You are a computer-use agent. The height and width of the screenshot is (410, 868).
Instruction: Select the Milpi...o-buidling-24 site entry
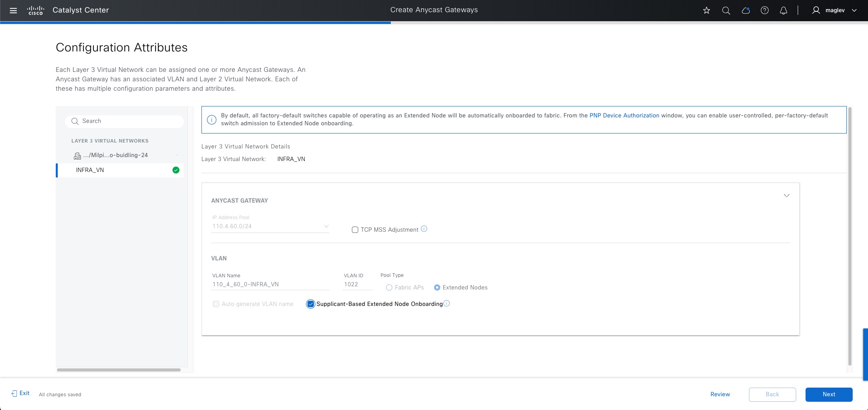click(x=115, y=155)
